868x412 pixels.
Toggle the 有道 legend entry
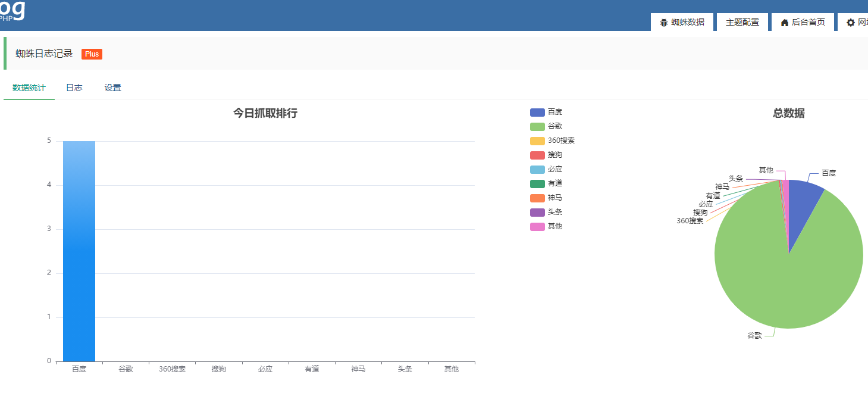546,183
